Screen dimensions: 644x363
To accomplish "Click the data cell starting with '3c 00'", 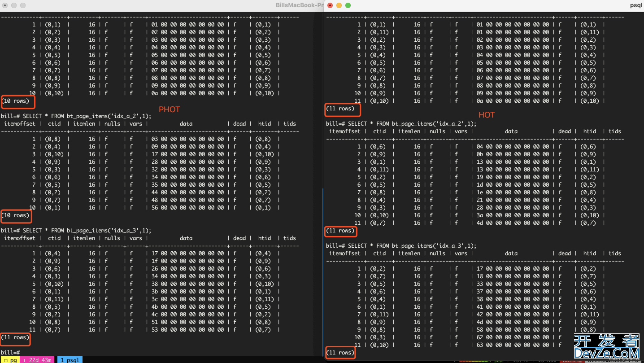I will (x=187, y=299).
